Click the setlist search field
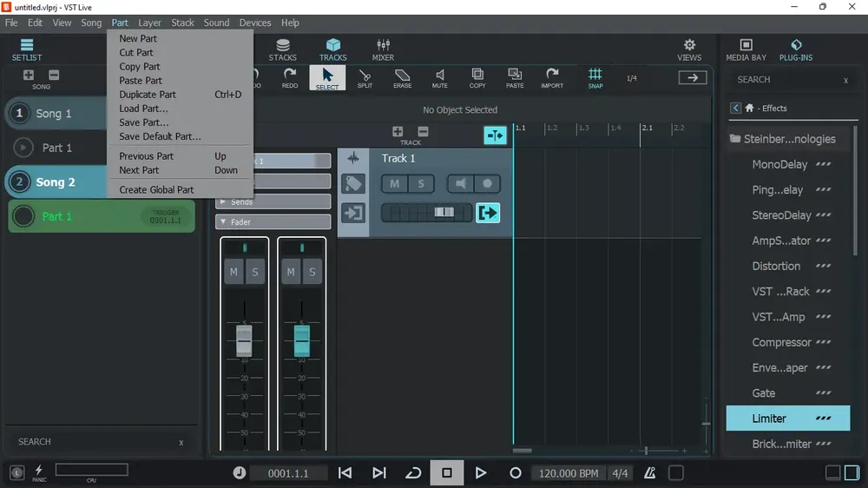This screenshot has width=868, height=488. [101, 441]
